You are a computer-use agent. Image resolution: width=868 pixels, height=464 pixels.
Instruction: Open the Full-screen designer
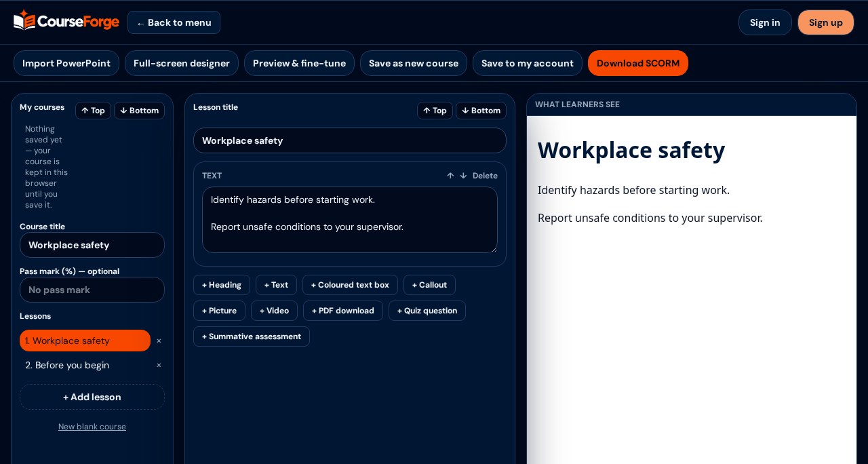pos(182,63)
